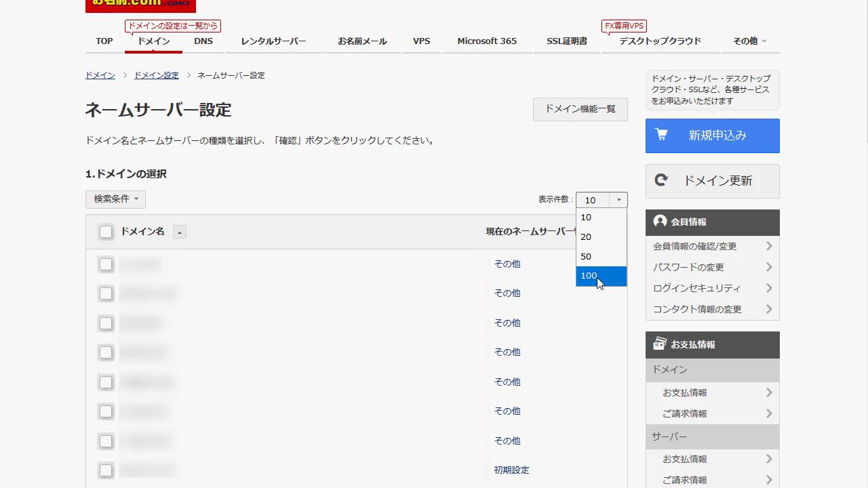Click the arrow beside コンタクト情報の変更

pyautogui.click(x=769, y=309)
